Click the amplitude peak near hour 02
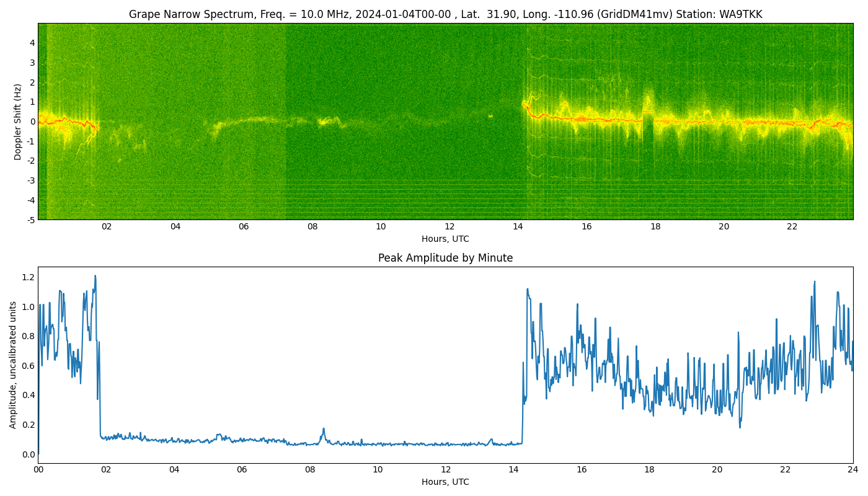Image resolution: width=868 pixels, height=496 pixels. (x=95, y=277)
